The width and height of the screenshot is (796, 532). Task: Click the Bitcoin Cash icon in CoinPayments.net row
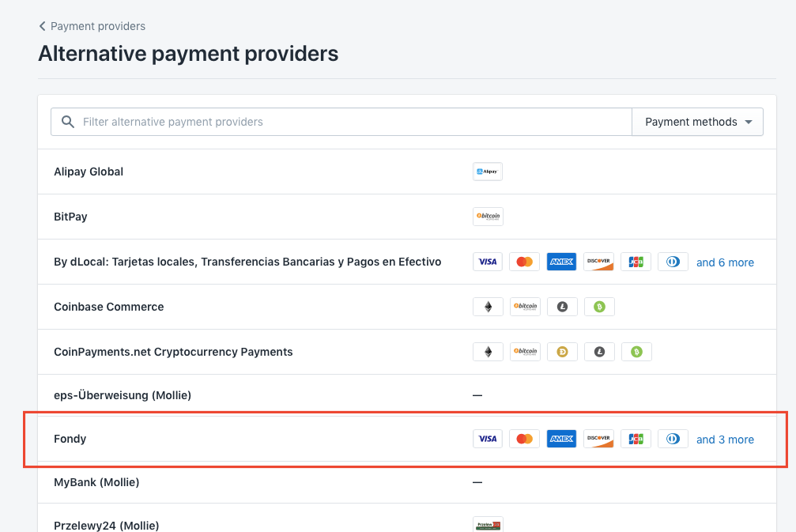pyautogui.click(x=636, y=352)
